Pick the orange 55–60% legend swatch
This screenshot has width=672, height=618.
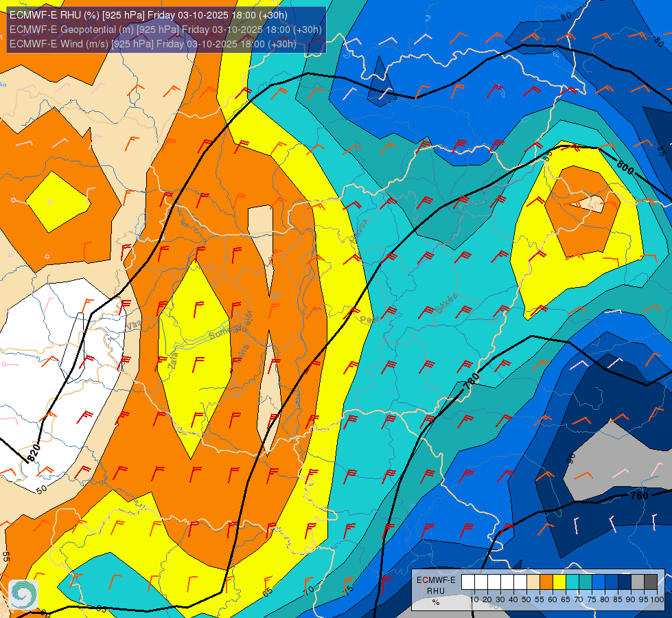click(546, 582)
